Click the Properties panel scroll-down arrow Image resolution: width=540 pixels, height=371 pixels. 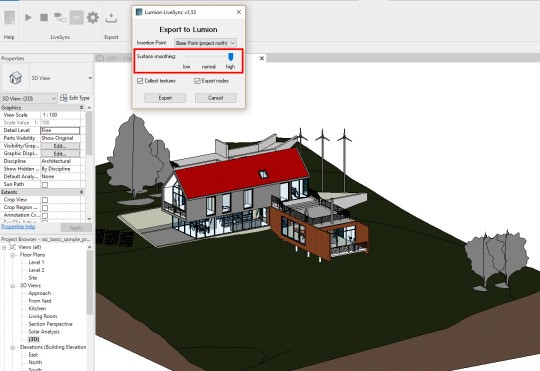click(x=89, y=219)
